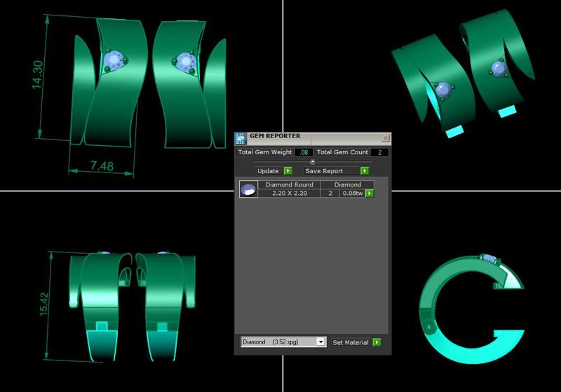Click the Set Material label

tap(350, 342)
